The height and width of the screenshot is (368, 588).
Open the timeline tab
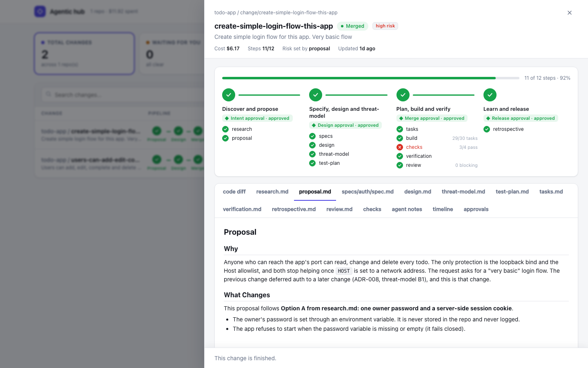443,209
